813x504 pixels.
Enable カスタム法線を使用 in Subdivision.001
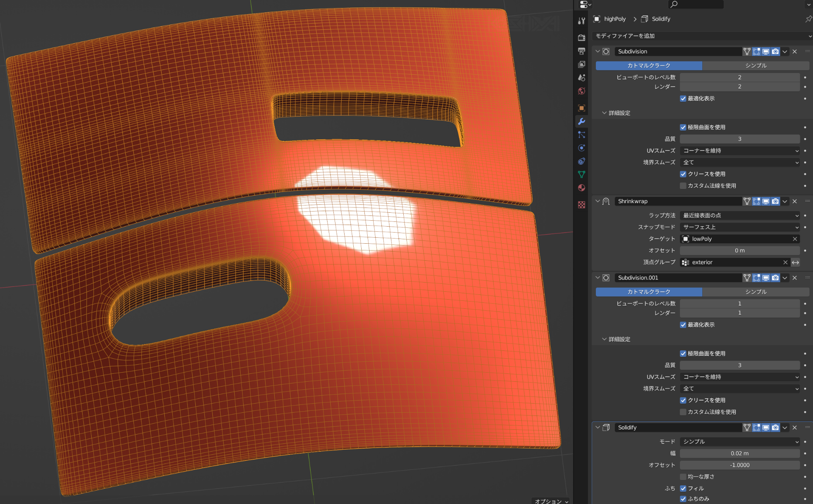pyautogui.click(x=683, y=412)
